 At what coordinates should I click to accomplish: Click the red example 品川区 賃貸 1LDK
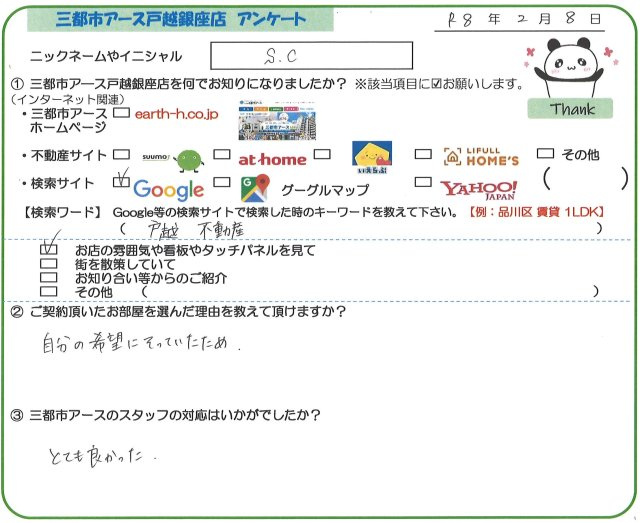click(536, 212)
